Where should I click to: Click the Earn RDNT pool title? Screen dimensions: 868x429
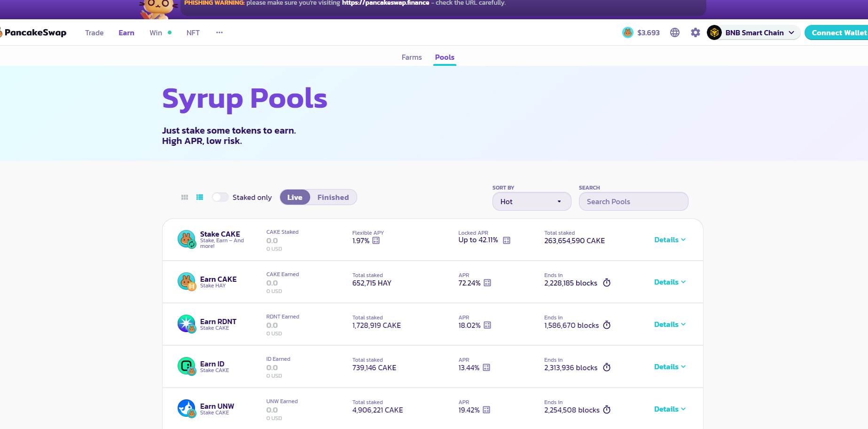pyautogui.click(x=218, y=321)
